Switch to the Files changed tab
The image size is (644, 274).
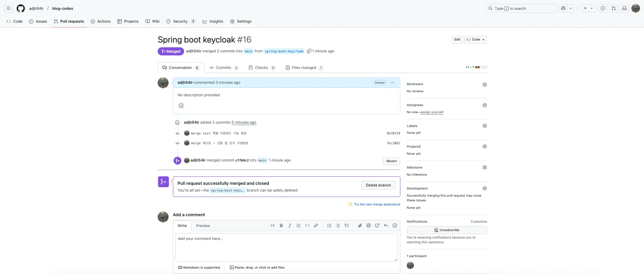304,68
